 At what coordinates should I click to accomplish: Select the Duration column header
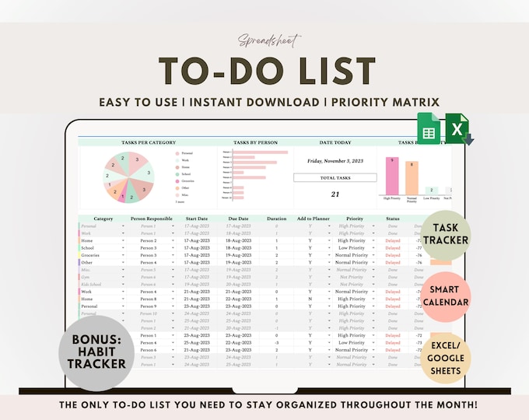(277, 219)
